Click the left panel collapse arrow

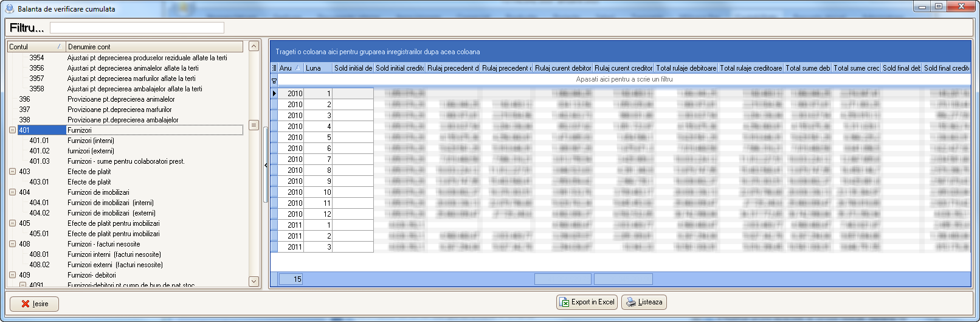click(x=266, y=165)
